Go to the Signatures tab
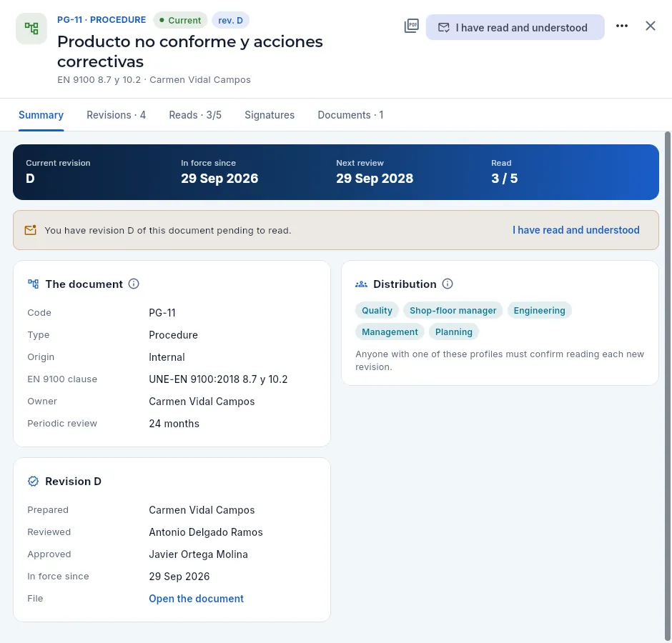Viewport: 672px width, 643px height. point(270,115)
